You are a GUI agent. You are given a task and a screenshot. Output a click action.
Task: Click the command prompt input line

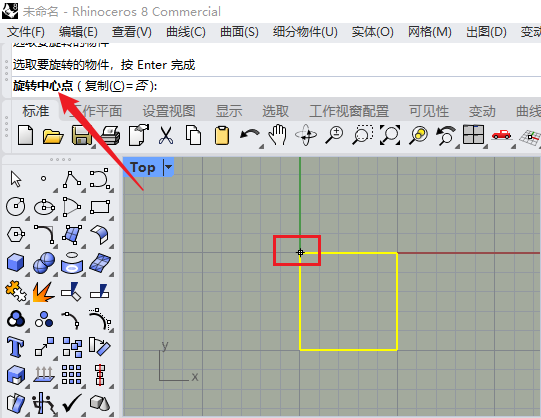(x=276, y=86)
